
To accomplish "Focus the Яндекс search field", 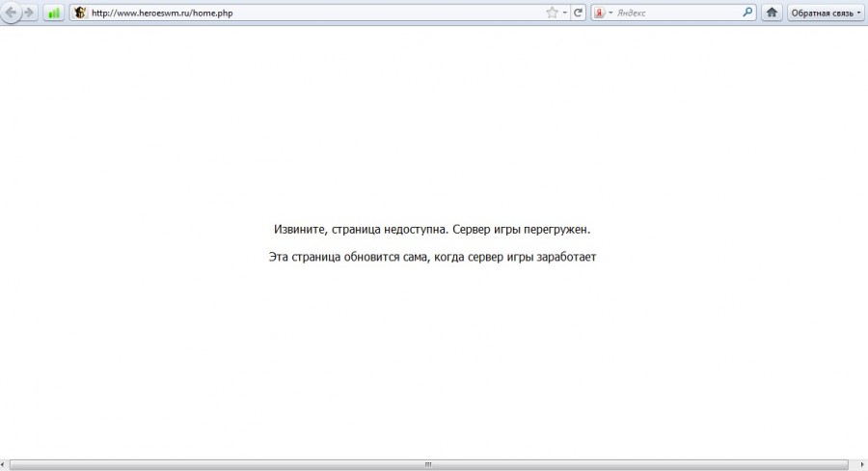I will point(676,13).
